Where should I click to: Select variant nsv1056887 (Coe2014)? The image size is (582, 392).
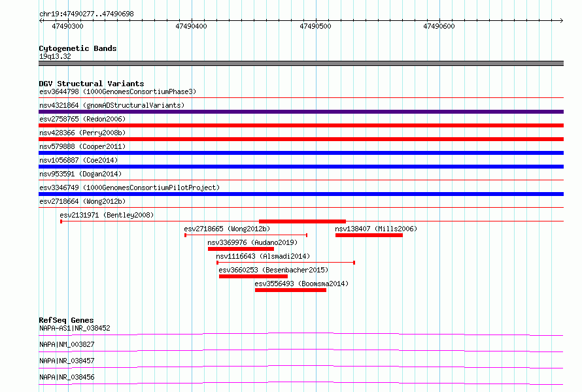click(x=78, y=160)
